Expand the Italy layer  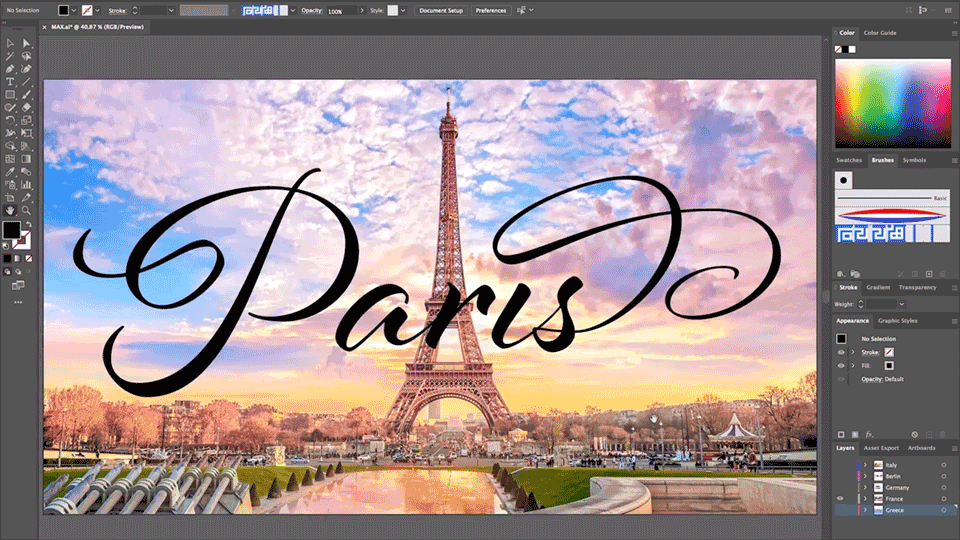865,465
